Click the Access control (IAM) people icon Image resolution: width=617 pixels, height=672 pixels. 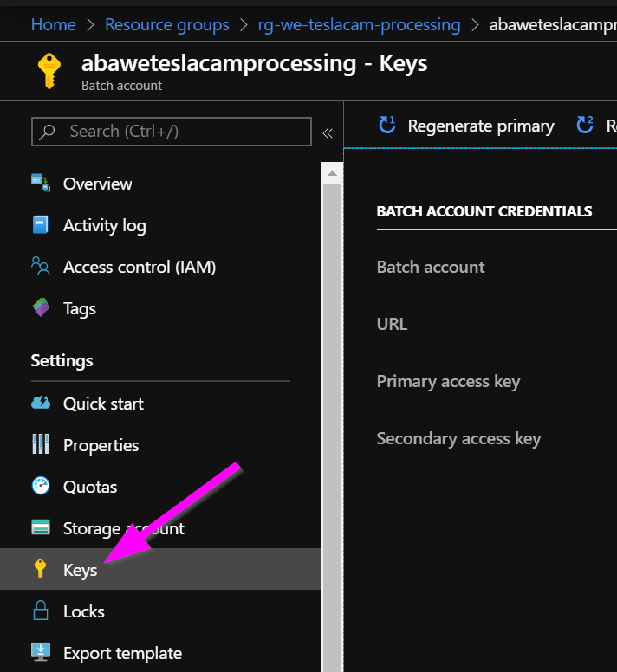[x=41, y=266]
